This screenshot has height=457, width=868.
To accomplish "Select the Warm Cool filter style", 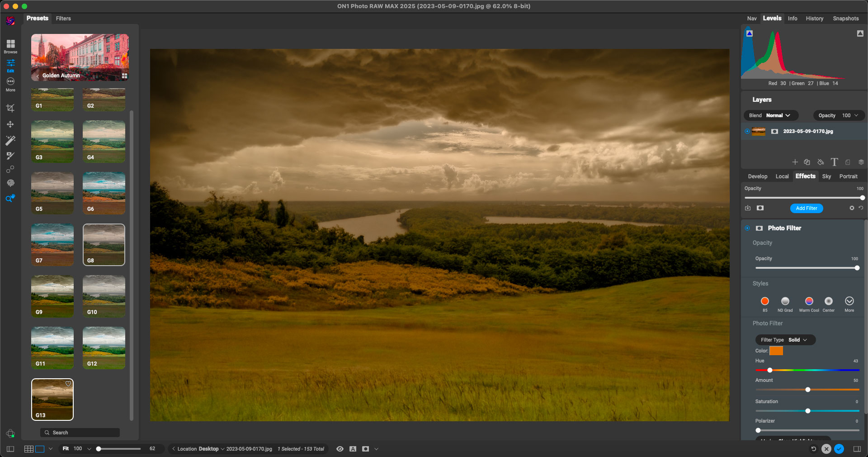I will coord(809,302).
